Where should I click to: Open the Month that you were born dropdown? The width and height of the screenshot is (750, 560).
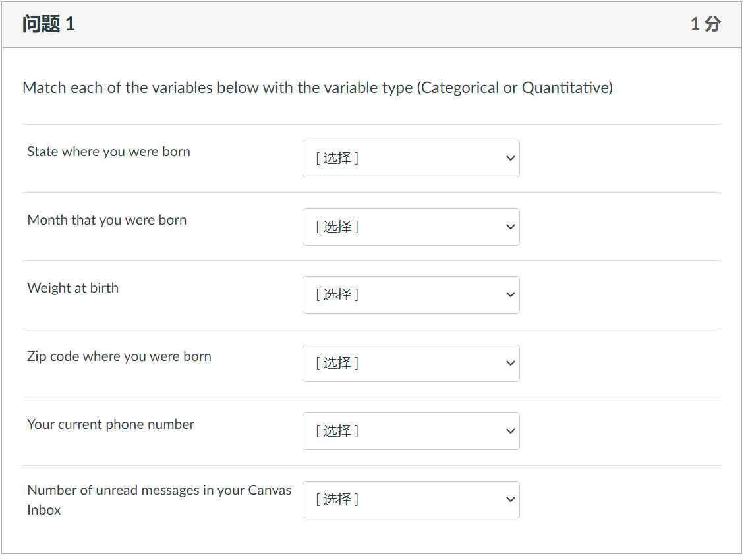(x=411, y=227)
